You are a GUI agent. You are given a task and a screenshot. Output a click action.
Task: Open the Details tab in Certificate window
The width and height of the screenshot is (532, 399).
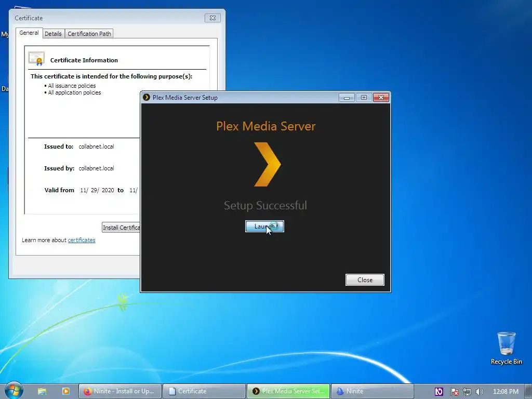tap(53, 34)
